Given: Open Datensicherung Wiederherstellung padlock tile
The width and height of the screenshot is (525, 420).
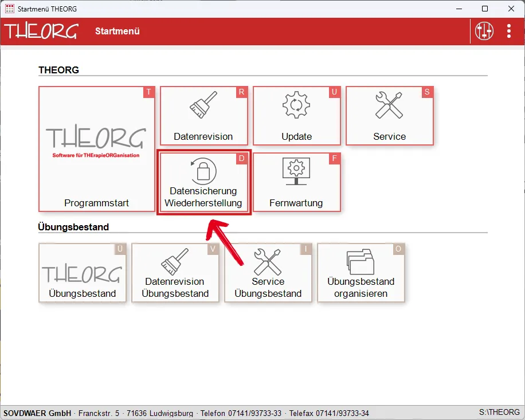Looking at the screenshot, I should point(203,182).
